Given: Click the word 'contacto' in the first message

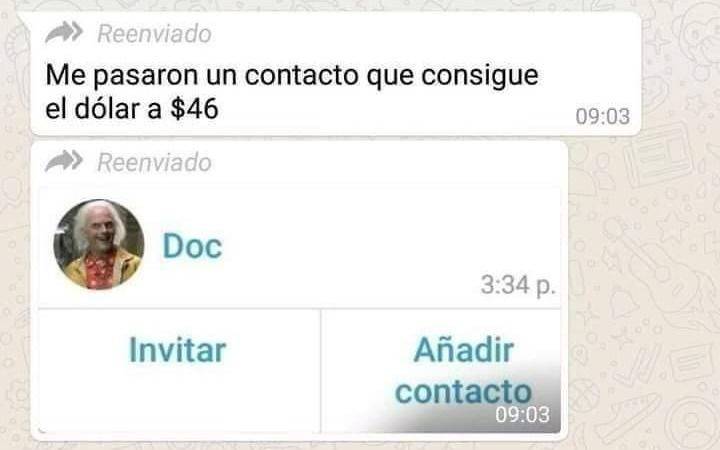Looking at the screenshot, I should 302,75.
